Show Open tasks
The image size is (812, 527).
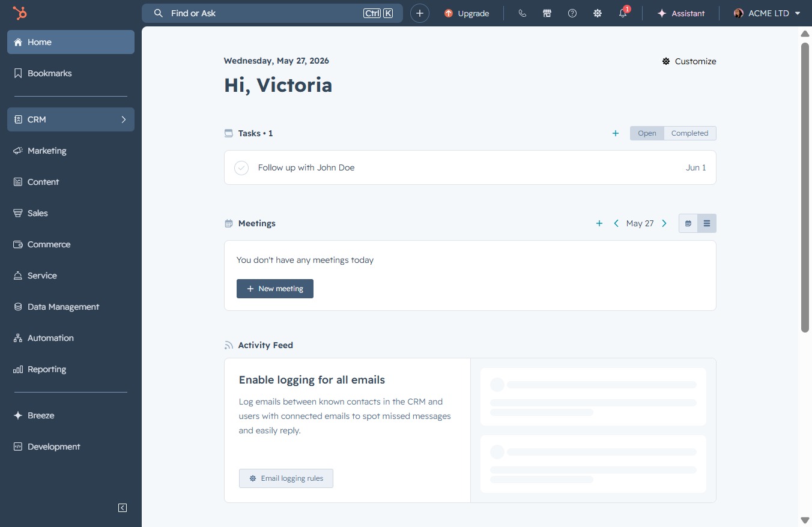(x=647, y=133)
